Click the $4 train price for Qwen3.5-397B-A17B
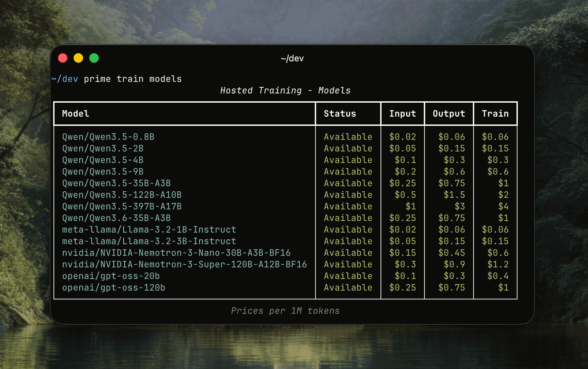This screenshot has height=369, width=588. 504,207
